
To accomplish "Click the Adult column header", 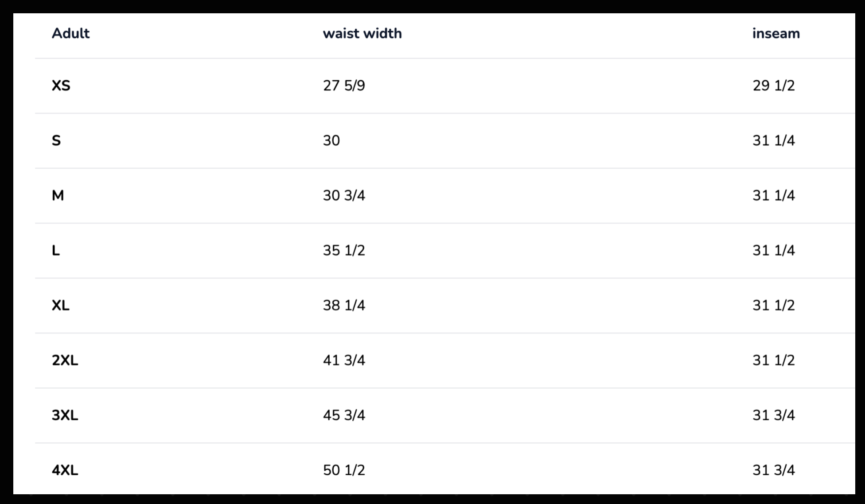I will tap(70, 34).
